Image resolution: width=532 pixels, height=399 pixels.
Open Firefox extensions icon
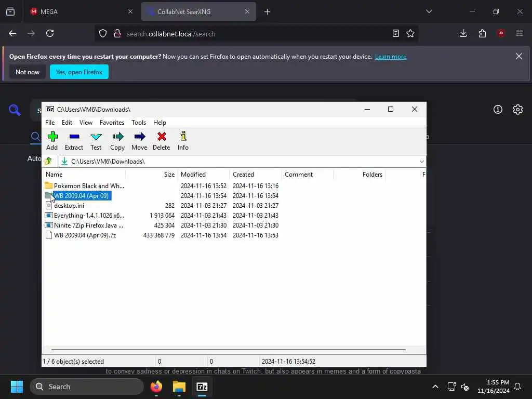click(x=482, y=33)
